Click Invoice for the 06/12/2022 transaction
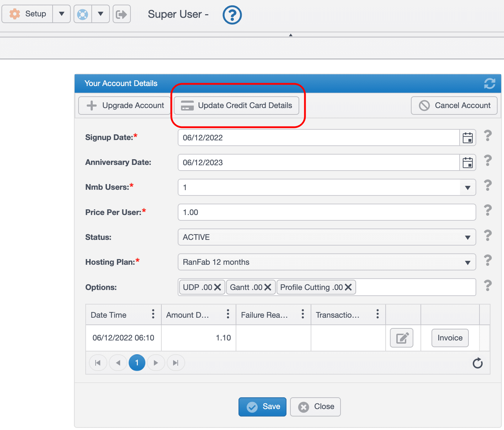 [x=450, y=338]
